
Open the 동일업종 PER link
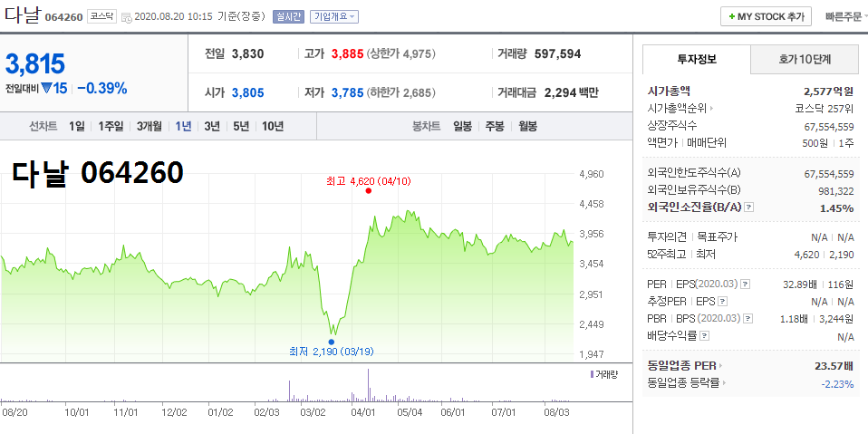point(685,365)
